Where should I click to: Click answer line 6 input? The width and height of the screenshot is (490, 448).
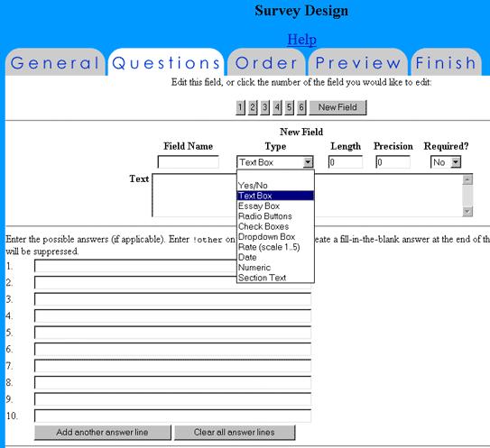coord(173,349)
